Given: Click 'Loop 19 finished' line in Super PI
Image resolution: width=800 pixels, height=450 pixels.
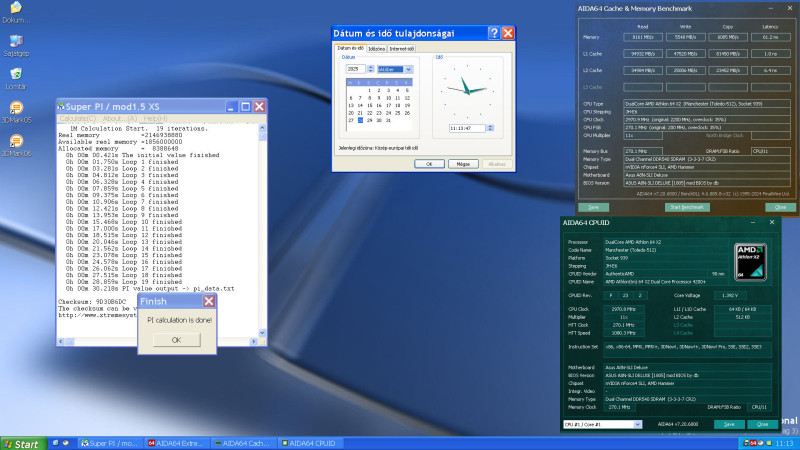Looking at the screenshot, I should click(123, 282).
